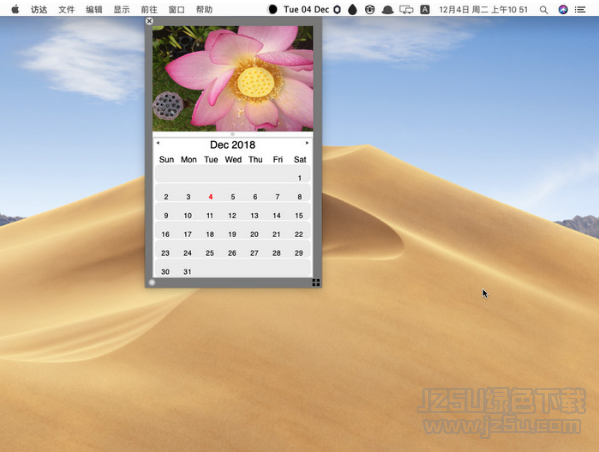Select December 7 on the calendar
Screen dimensions: 599x452
277,196
